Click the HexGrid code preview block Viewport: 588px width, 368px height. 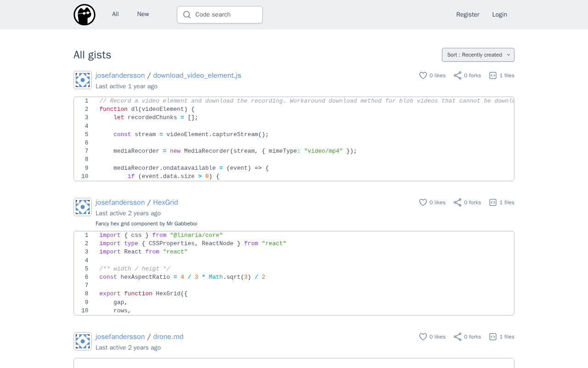(294, 273)
